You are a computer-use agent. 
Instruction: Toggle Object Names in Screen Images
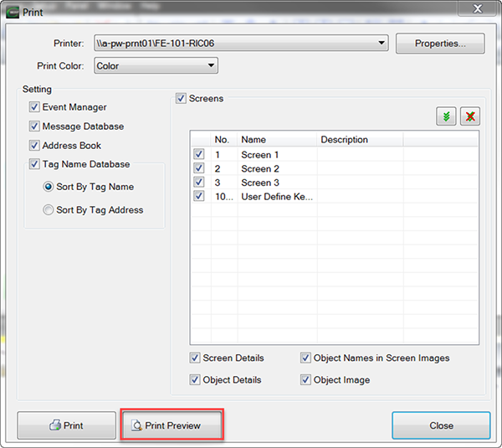coord(306,358)
